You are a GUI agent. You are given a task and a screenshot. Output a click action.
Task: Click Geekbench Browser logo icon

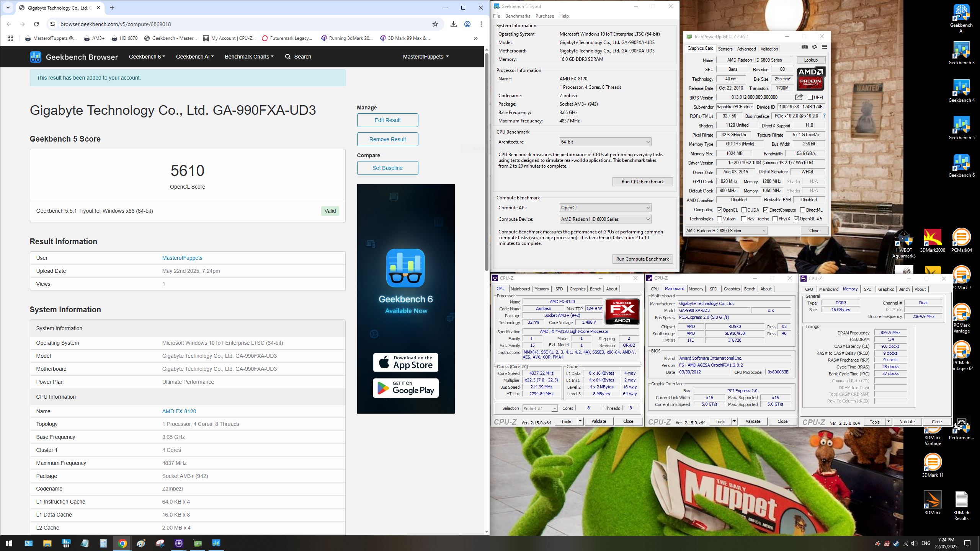pos(36,57)
